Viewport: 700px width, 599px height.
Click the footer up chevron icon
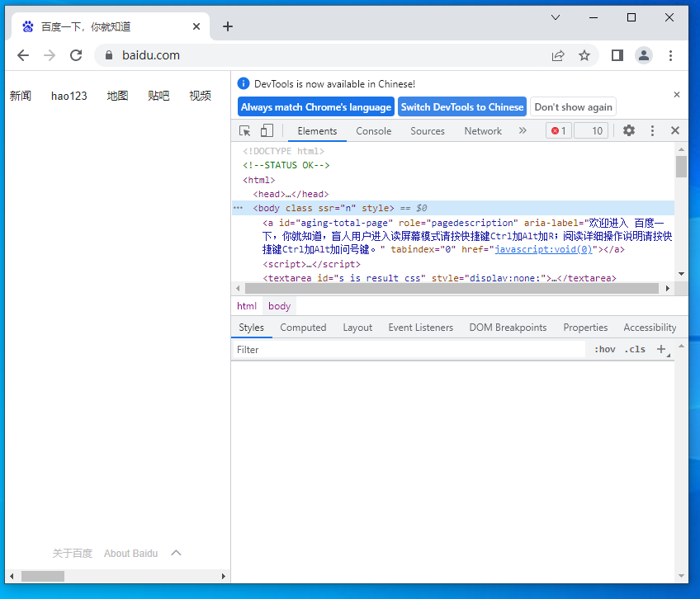[x=177, y=553]
